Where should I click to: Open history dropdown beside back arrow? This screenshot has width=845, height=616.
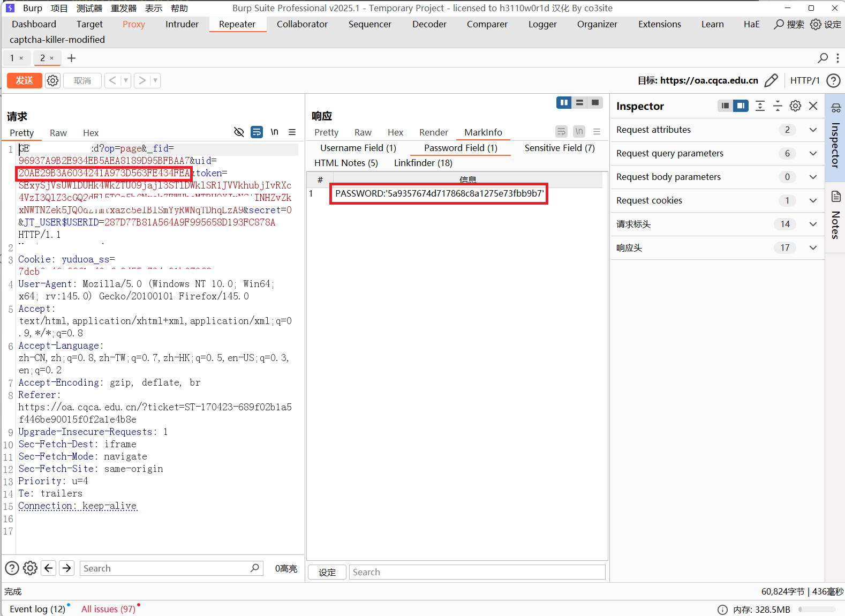[x=126, y=80]
